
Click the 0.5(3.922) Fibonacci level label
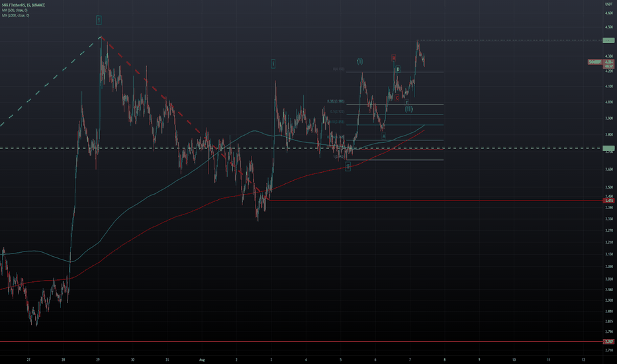[x=337, y=112]
